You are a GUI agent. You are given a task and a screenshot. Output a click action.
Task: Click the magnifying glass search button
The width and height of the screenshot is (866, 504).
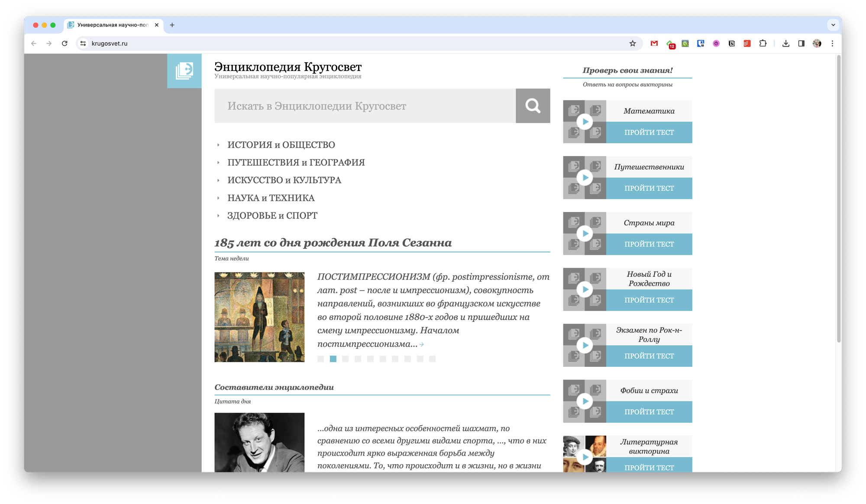[533, 106]
